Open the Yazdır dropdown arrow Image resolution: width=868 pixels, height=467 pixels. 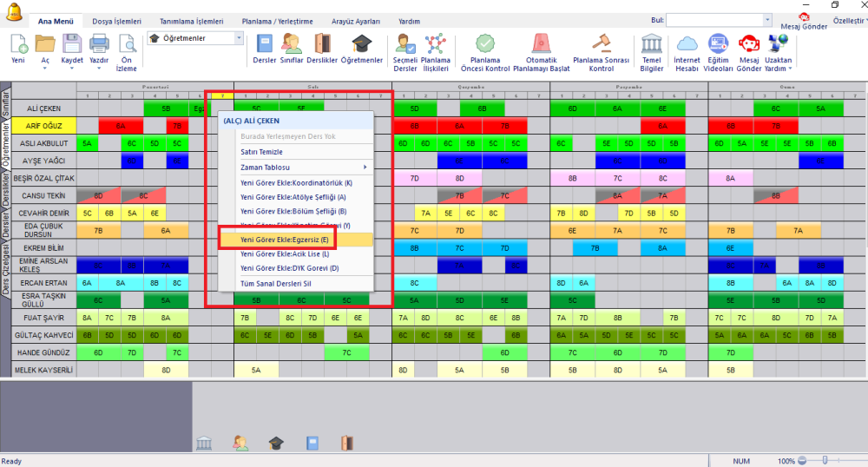(99, 68)
